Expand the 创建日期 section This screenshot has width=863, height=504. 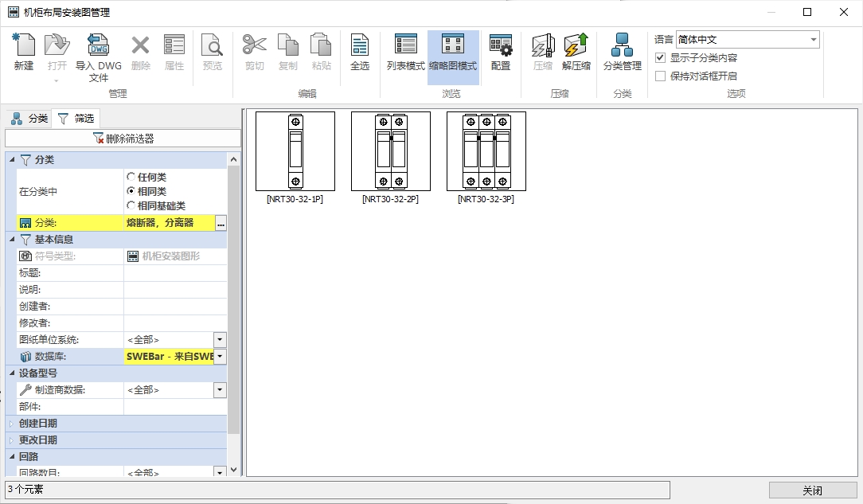pos(12,424)
